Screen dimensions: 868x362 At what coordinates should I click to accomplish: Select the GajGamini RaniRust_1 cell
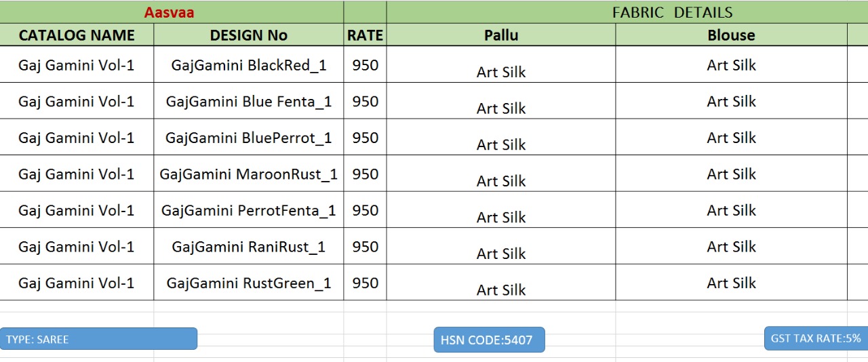(248, 247)
